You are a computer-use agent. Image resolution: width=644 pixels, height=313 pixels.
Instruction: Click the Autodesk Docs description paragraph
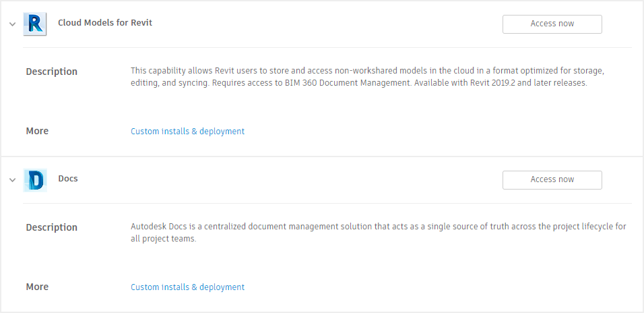coord(377,233)
